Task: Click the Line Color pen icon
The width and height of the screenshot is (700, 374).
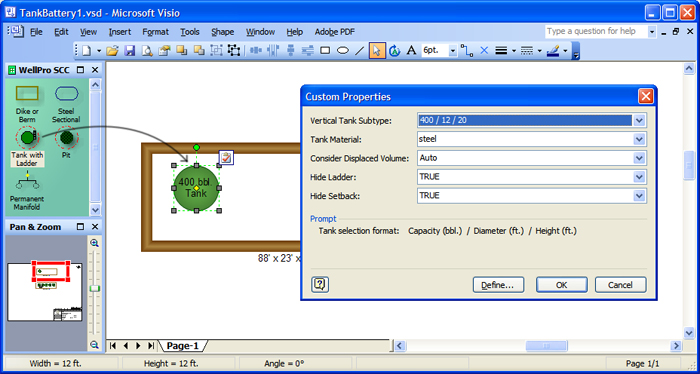Action: pyautogui.click(x=553, y=51)
